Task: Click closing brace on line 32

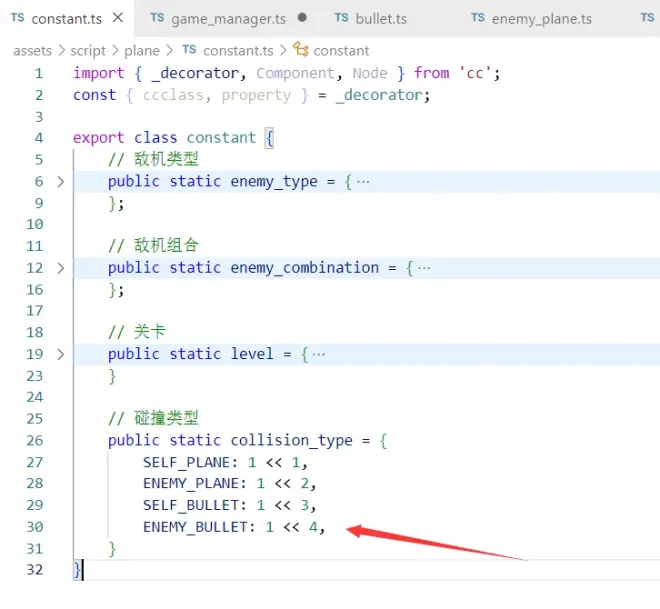Action: click(x=77, y=570)
